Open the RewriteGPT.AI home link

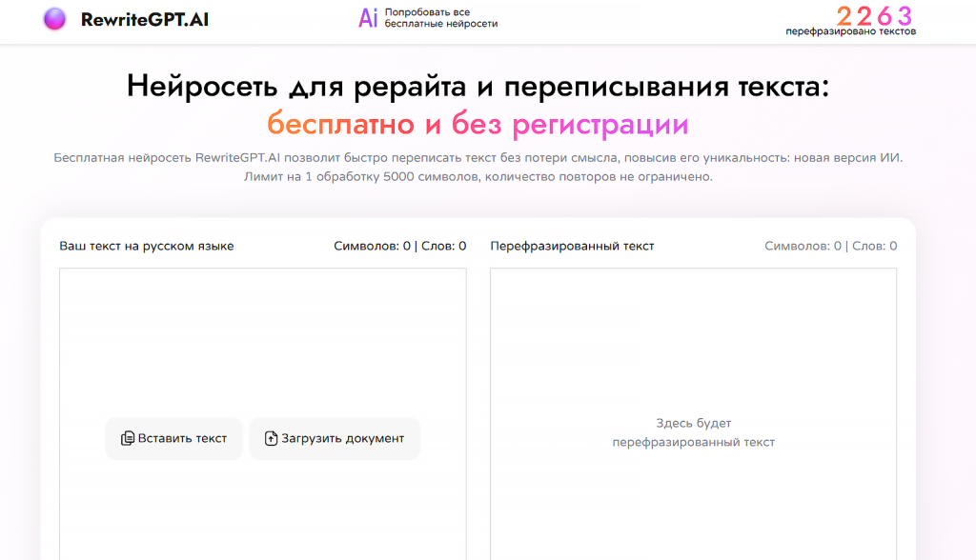tap(145, 19)
